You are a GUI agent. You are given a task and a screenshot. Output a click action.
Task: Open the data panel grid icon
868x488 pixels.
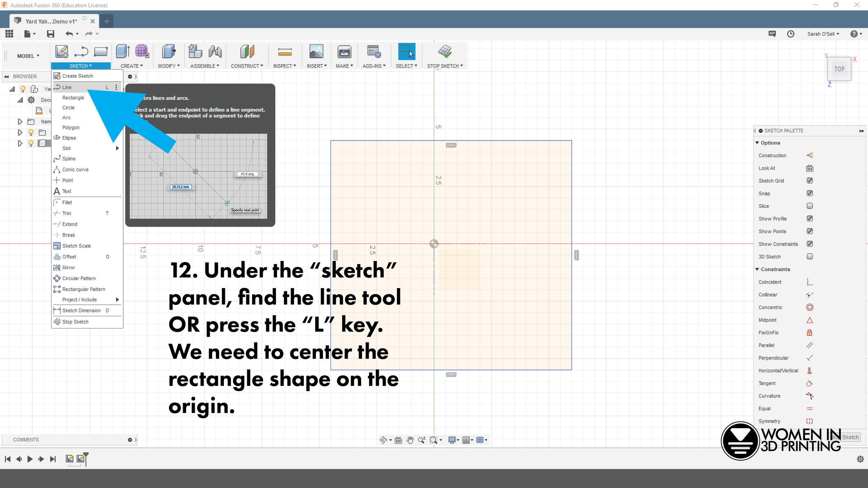(x=9, y=34)
